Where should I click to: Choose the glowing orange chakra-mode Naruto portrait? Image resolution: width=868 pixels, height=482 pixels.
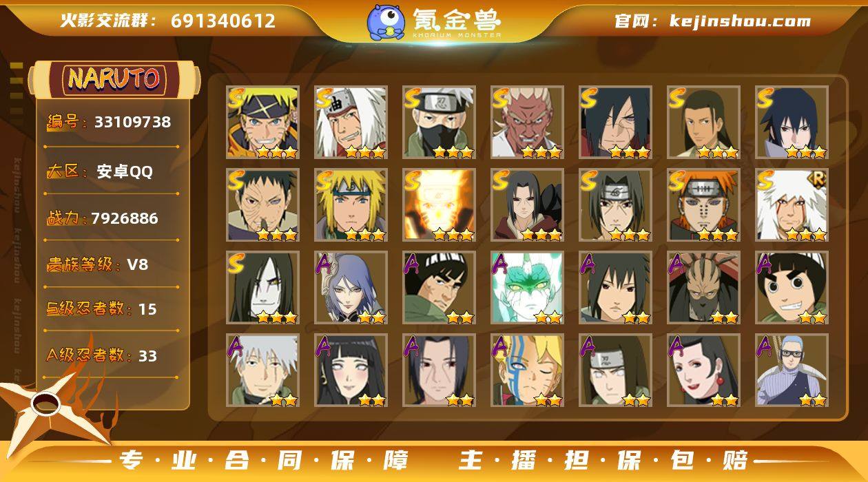click(439, 205)
